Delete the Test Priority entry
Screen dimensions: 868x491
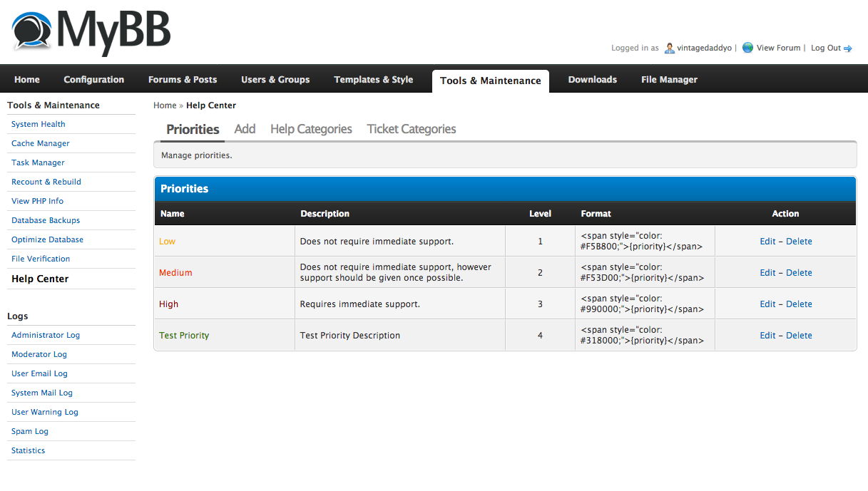[799, 336]
